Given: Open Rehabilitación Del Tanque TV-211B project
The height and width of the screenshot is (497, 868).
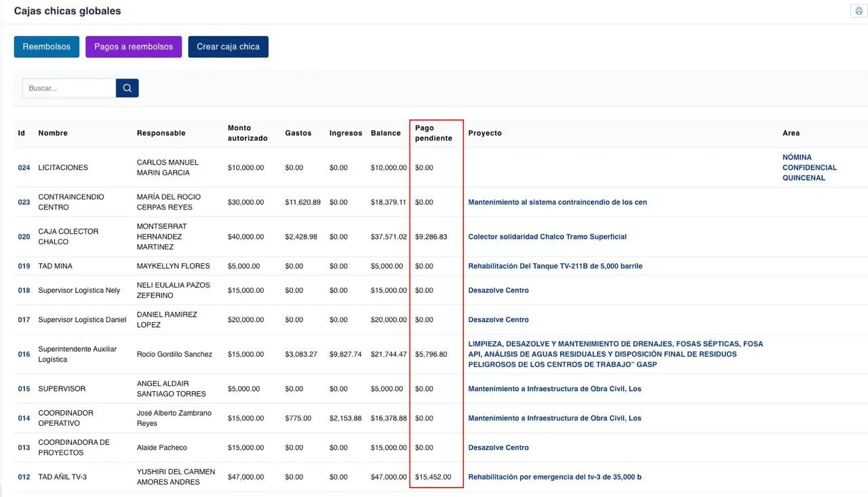Looking at the screenshot, I should pyautogui.click(x=555, y=266).
